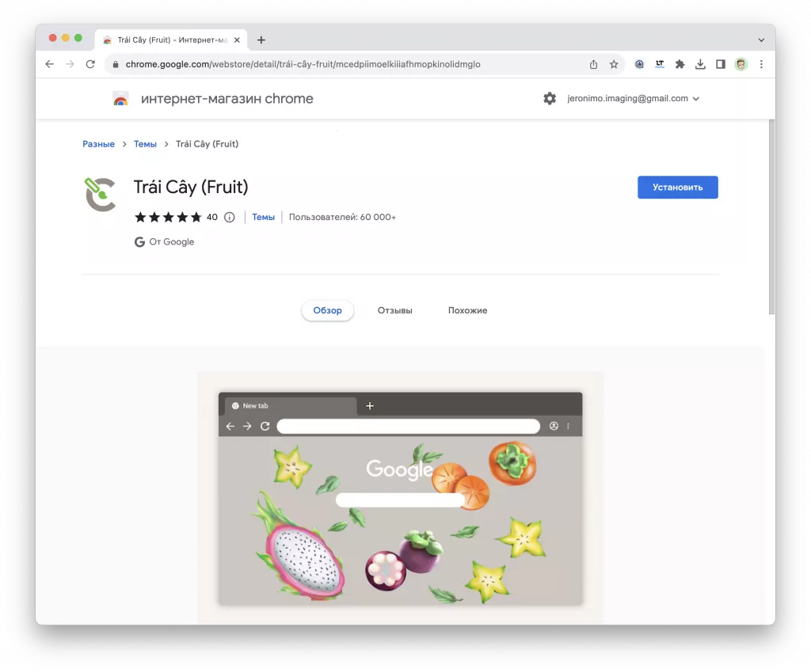Reload the current page

[x=89, y=64]
